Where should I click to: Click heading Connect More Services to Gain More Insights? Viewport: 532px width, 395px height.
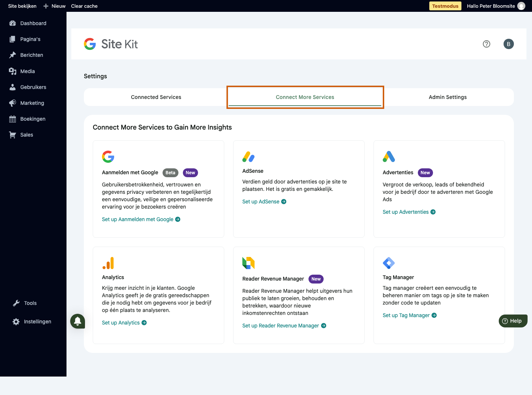[162, 127]
